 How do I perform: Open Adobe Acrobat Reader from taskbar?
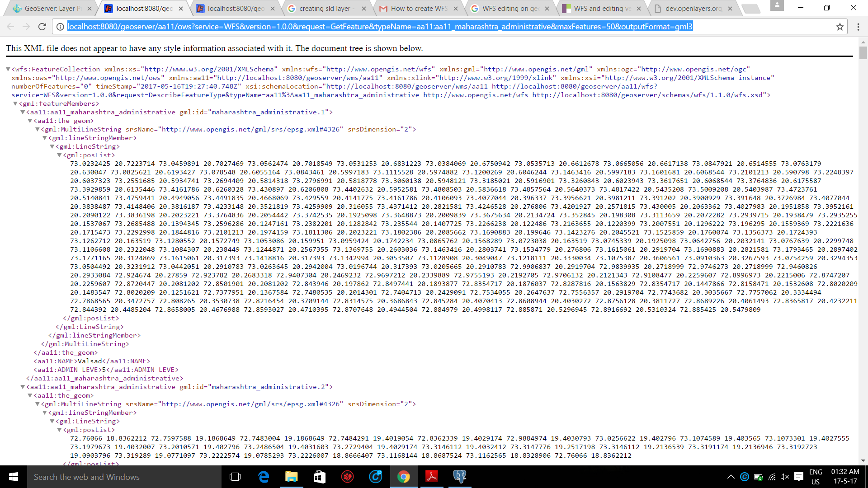(x=431, y=477)
